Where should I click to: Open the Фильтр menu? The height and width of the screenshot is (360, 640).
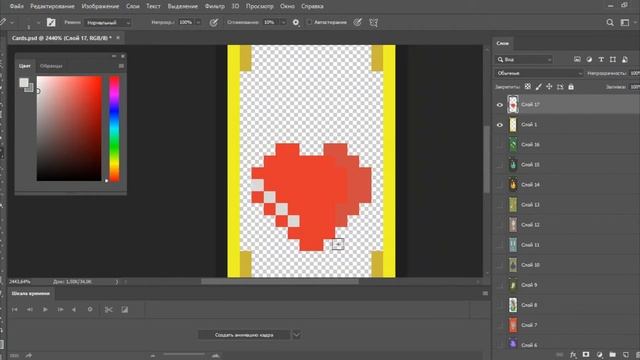click(215, 6)
